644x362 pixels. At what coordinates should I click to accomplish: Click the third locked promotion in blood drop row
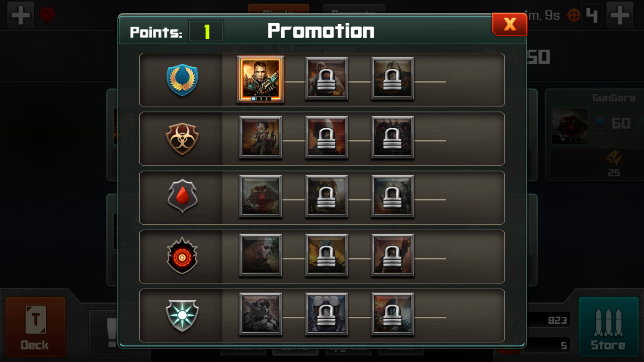point(392,197)
